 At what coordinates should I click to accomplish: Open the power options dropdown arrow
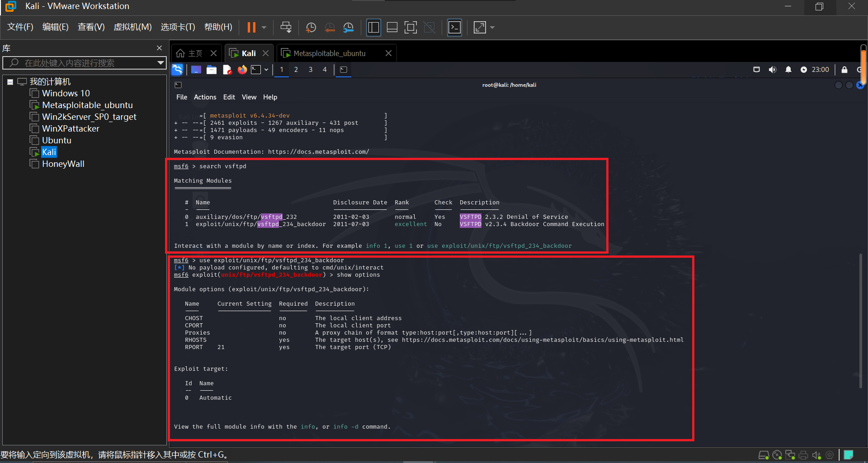click(264, 28)
